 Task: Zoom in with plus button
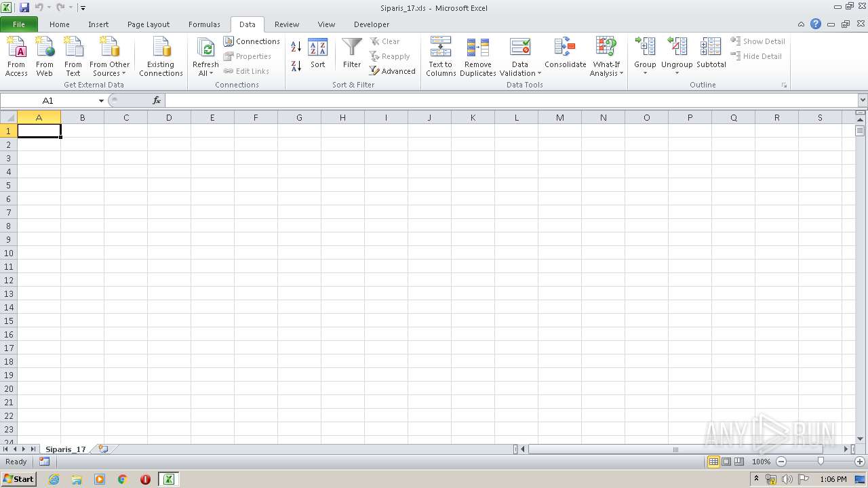tap(860, 462)
